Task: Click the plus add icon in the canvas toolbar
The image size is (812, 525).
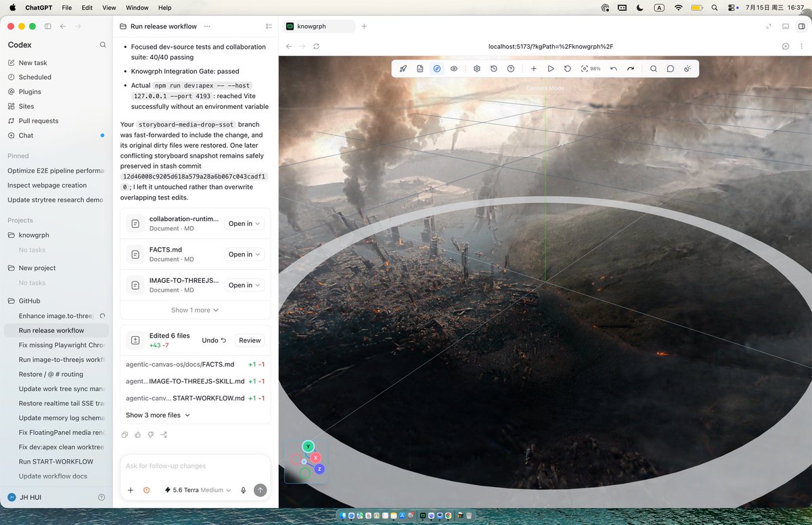Action: [x=534, y=68]
